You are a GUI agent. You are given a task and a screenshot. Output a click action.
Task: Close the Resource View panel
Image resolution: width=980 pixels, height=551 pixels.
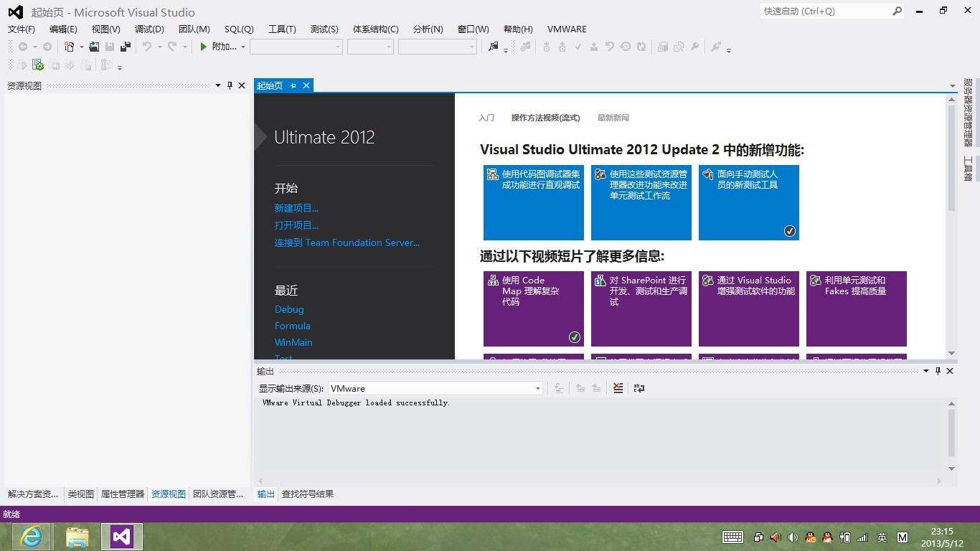(242, 85)
